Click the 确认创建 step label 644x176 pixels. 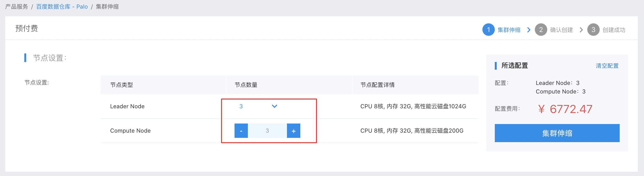561,30
